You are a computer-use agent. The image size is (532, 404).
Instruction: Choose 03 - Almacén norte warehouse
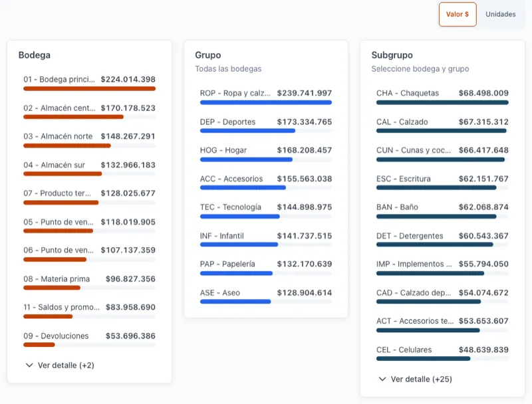pyautogui.click(x=89, y=140)
